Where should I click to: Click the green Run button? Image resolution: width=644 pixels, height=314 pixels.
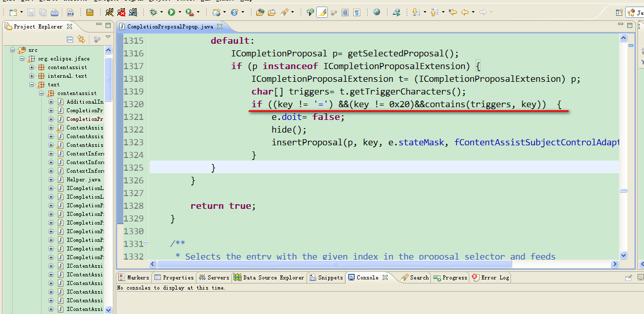(x=172, y=12)
